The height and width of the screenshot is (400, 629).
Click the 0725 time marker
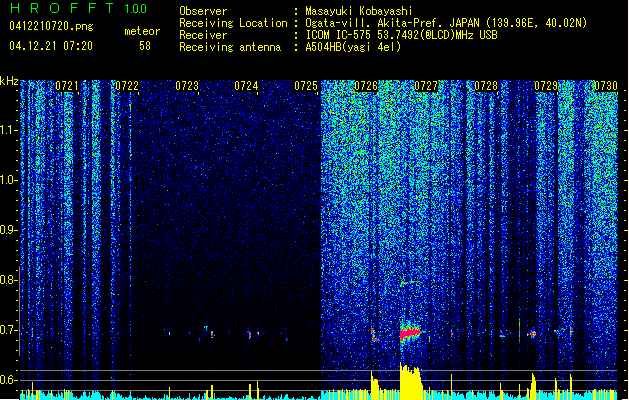pyautogui.click(x=306, y=86)
